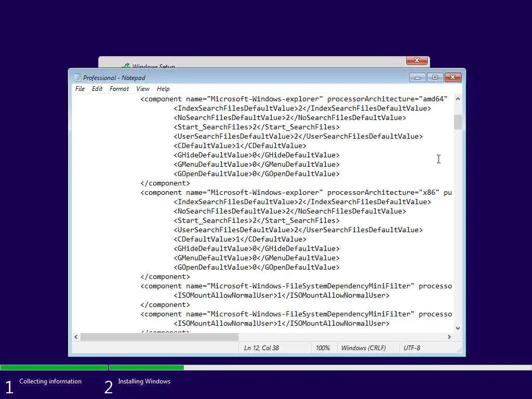Click the vertical scrollbar thumb

pyautogui.click(x=458, y=122)
